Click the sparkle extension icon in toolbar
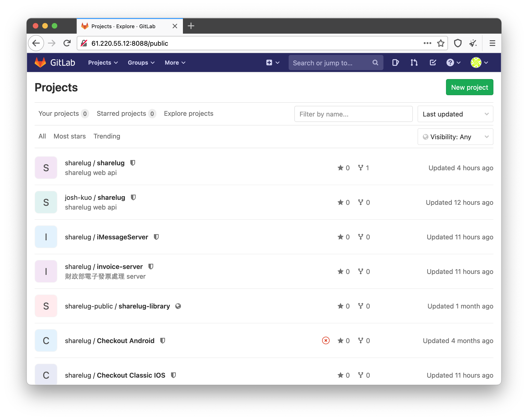 (473, 43)
